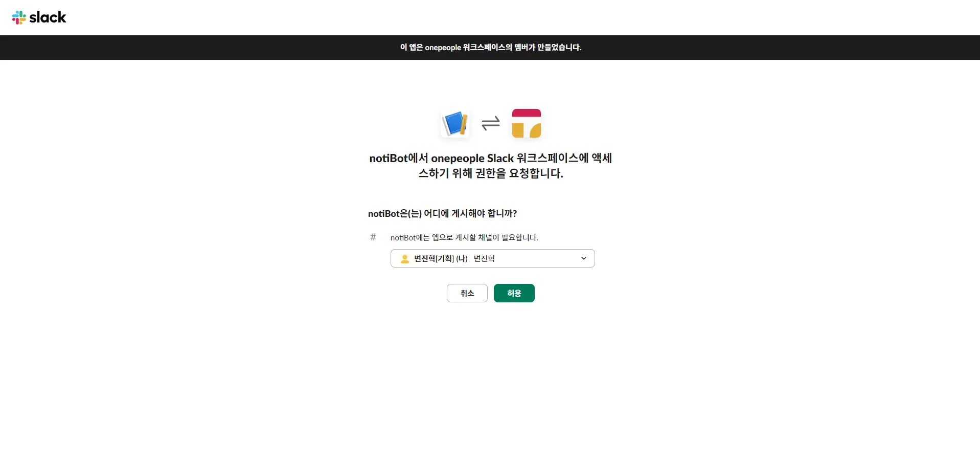This screenshot has height=465, width=980.
Task: Click the slack wordmark text in header
Action: pyautogui.click(x=48, y=17)
